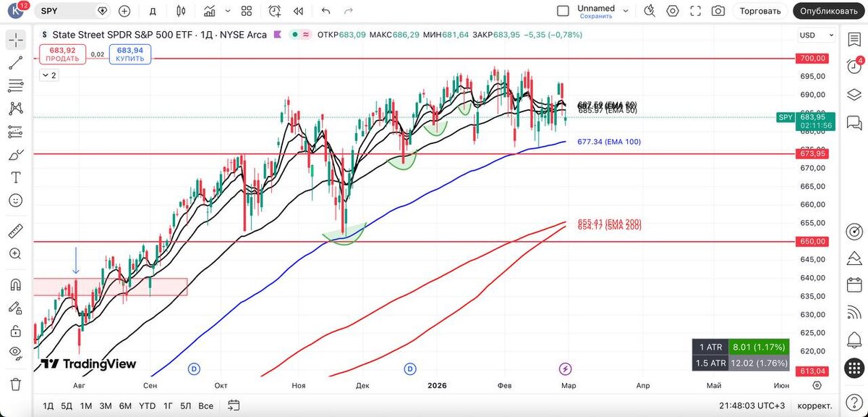Image resolution: width=868 pixels, height=417 pixels.
Task: Enter fullscreen mode
Action: click(x=695, y=11)
